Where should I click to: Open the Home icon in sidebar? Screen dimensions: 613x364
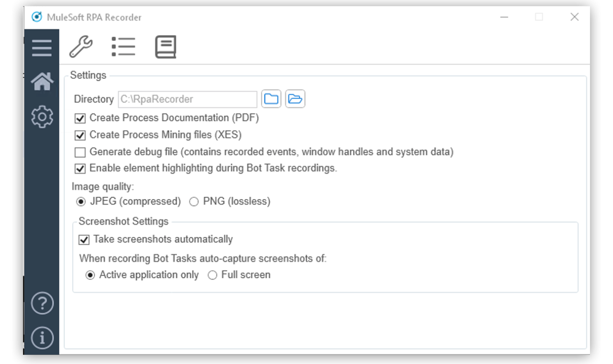tap(42, 82)
